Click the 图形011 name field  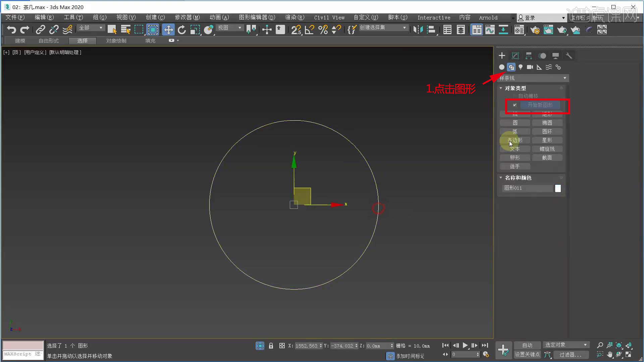(x=527, y=188)
